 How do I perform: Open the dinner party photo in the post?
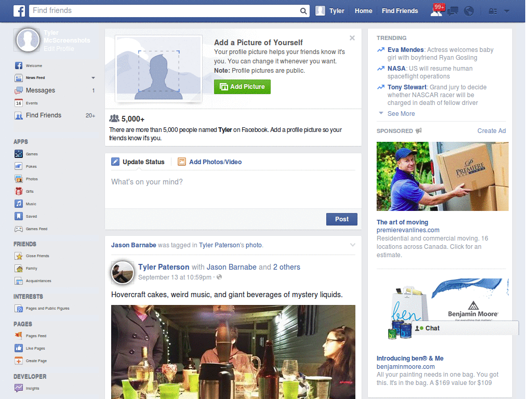[233, 352]
